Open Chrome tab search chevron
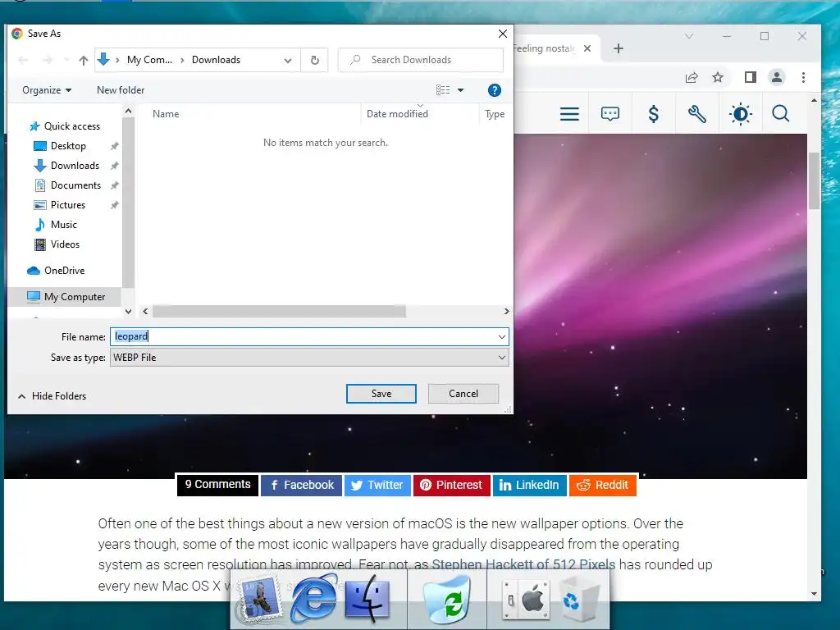This screenshot has width=840, height=630. (689, 36)
